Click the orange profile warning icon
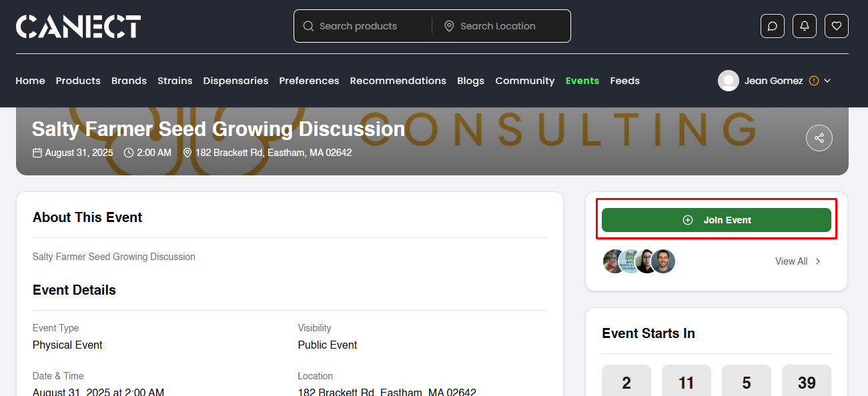The width and height of the screenshot is (868, 396). click(813, 81)
